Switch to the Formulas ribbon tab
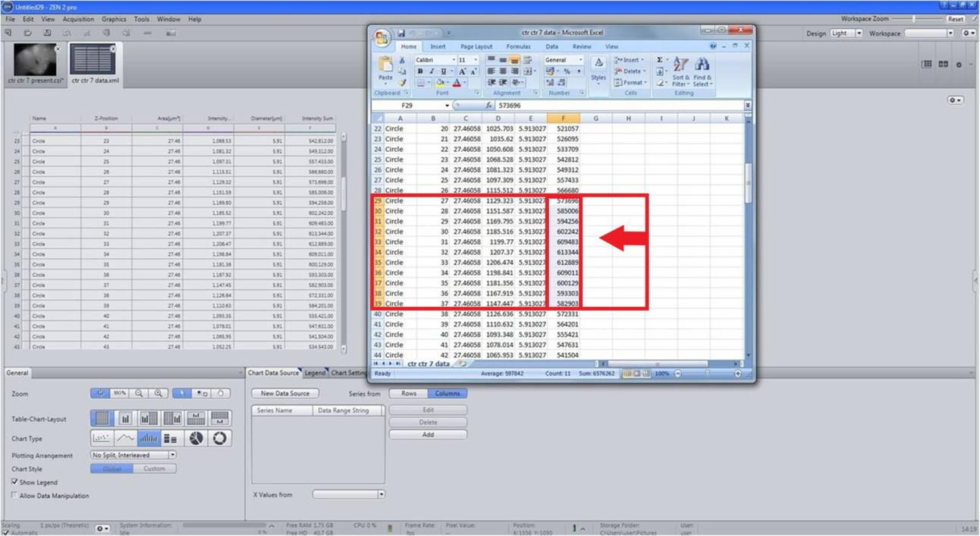980x536 pixels. coord(518,46)
